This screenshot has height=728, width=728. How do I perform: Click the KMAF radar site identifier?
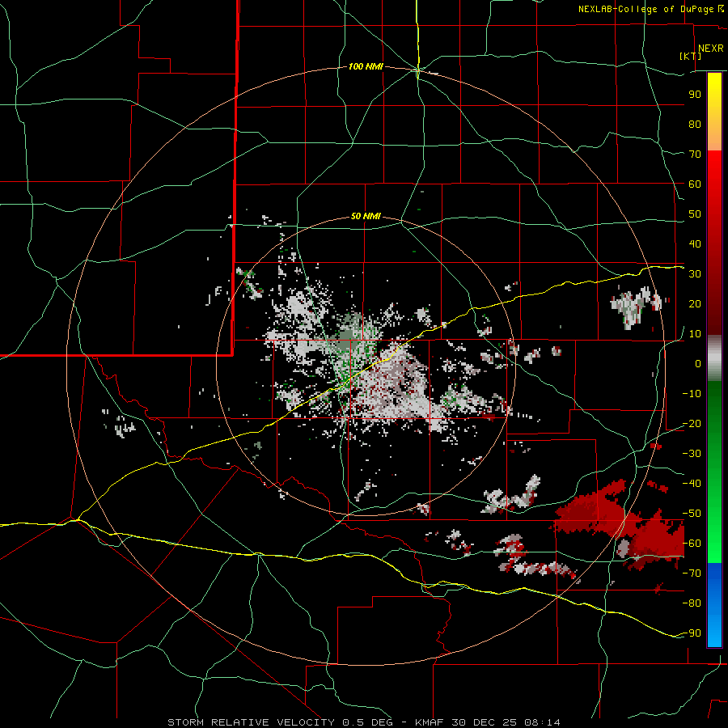click(x=430, y=722)
